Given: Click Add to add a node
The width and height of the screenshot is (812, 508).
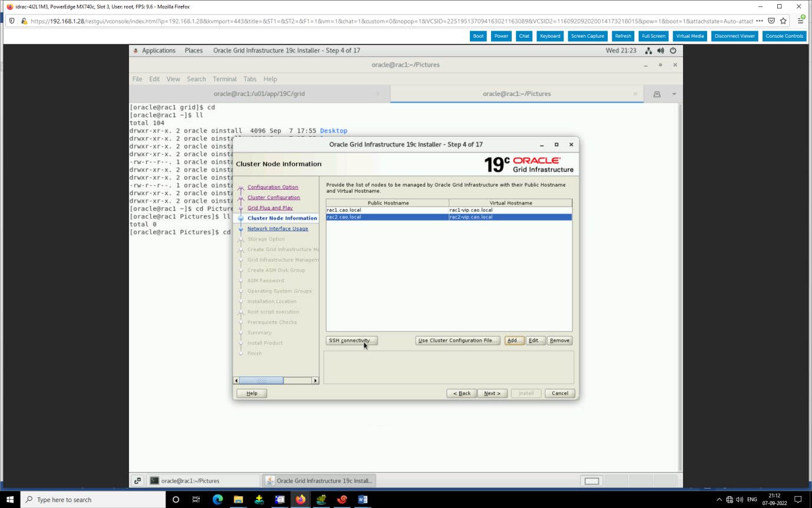Looking at the screenshot, I should [514, 341].
